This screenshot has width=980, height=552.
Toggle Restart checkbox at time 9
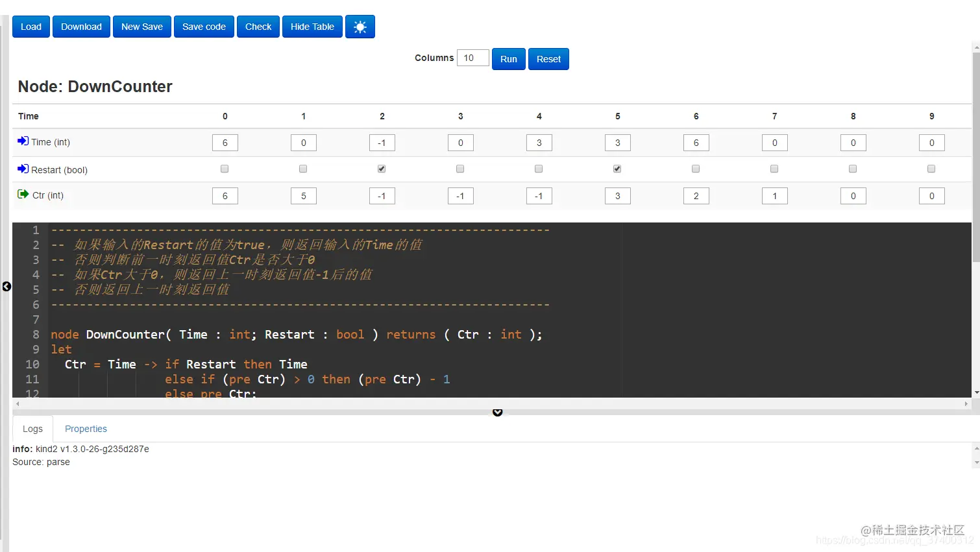[x=931, y=169]
